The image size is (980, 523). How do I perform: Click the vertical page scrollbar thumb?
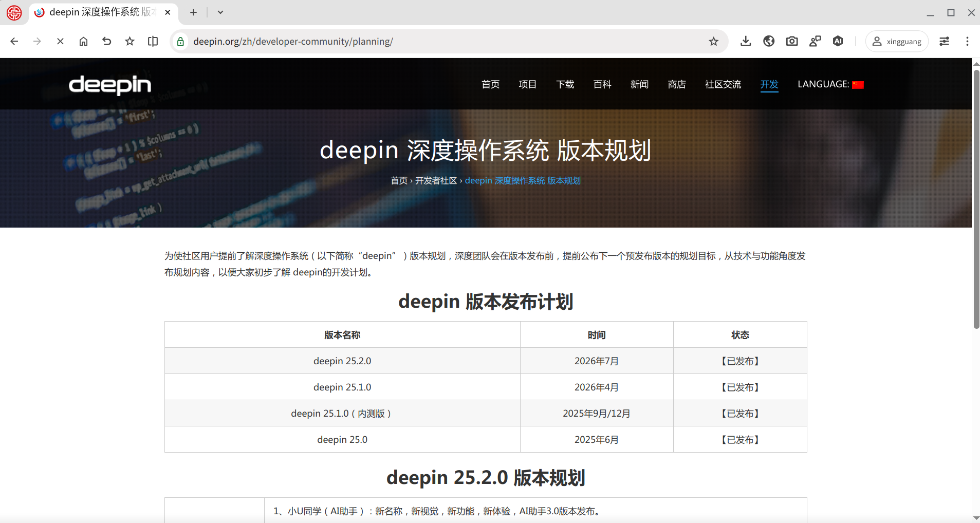(976, 198)
